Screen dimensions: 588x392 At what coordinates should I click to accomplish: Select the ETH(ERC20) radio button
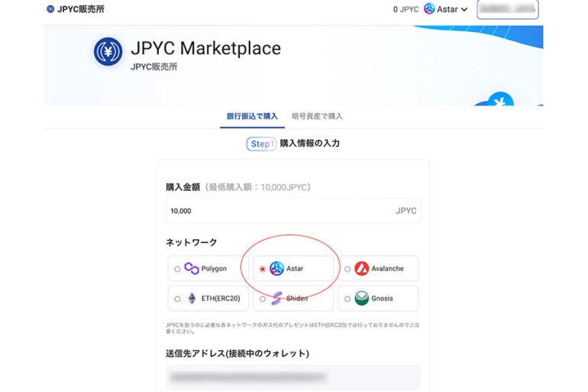tap(178, 299)
